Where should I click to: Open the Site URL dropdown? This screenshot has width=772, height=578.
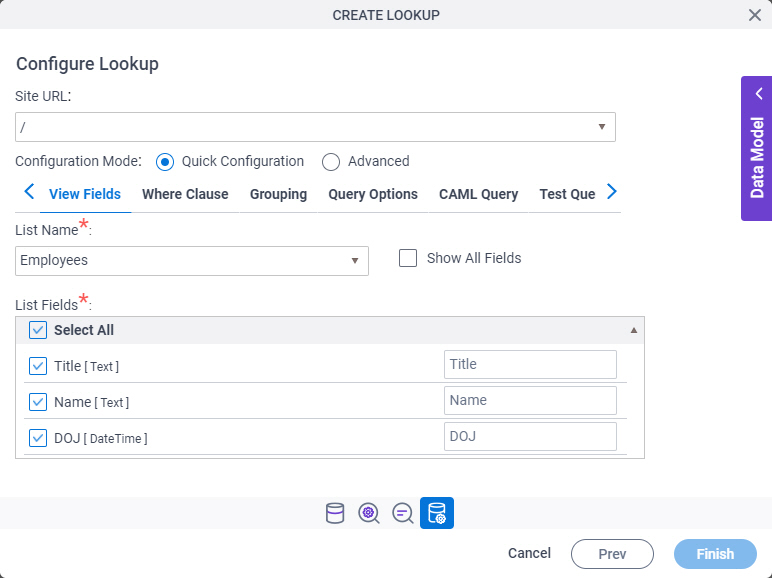pos(315,127)
